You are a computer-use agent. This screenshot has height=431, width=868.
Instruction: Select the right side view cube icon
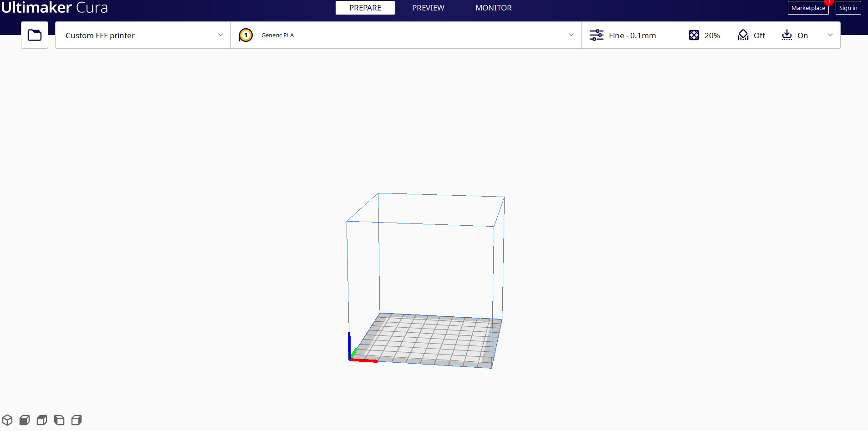[x=77, y=420]
